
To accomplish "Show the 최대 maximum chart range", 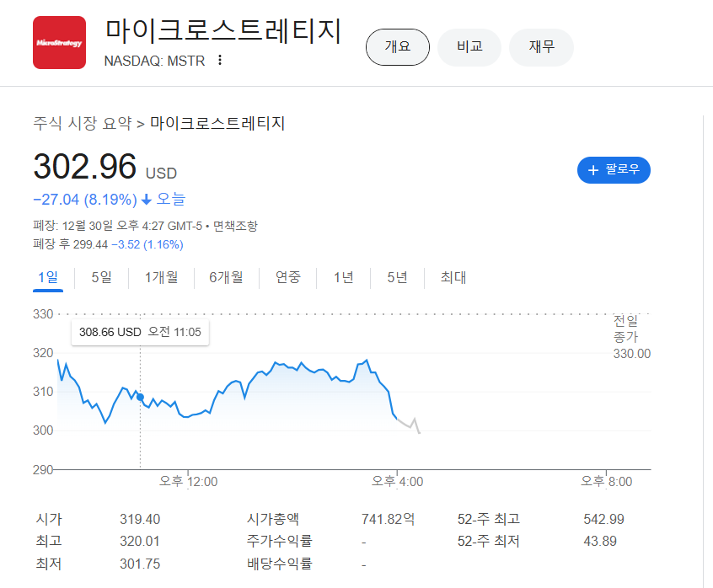I will (x=453, y=277).
